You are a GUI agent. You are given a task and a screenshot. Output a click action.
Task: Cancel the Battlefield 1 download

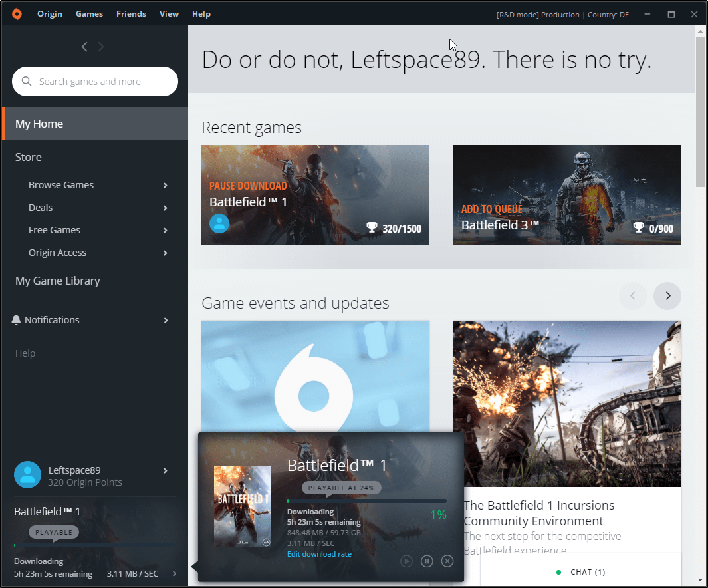pyautogui.click(x=447, y=561)
